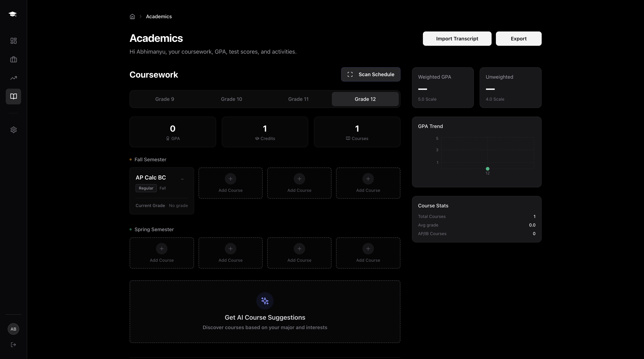This screenshot has height=359, width=644.
Task: Add first course in Spring Semester
Action: [x=162, y=253]
